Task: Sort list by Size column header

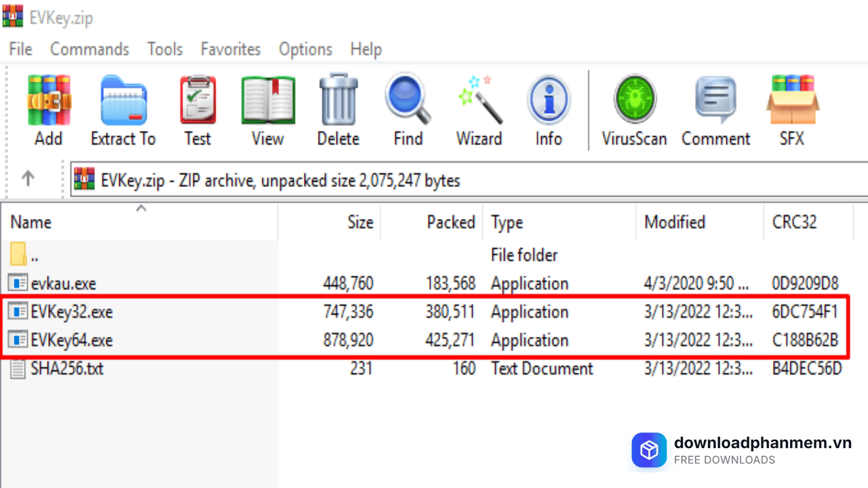Action: (x=360, y=222)
